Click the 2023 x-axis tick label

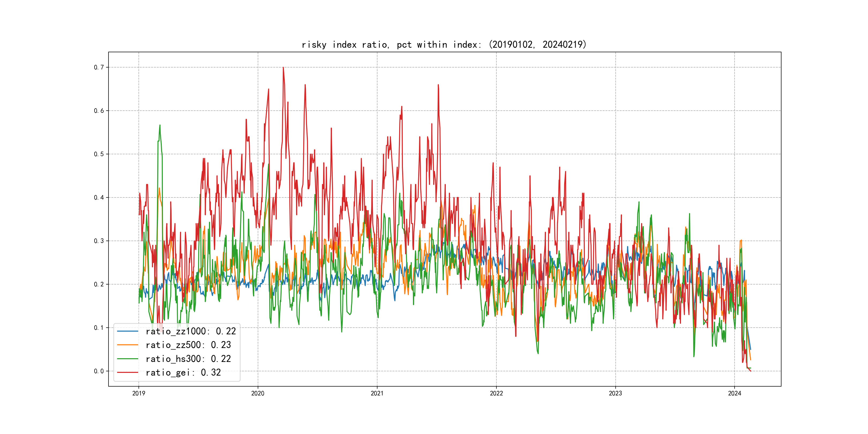615,393
